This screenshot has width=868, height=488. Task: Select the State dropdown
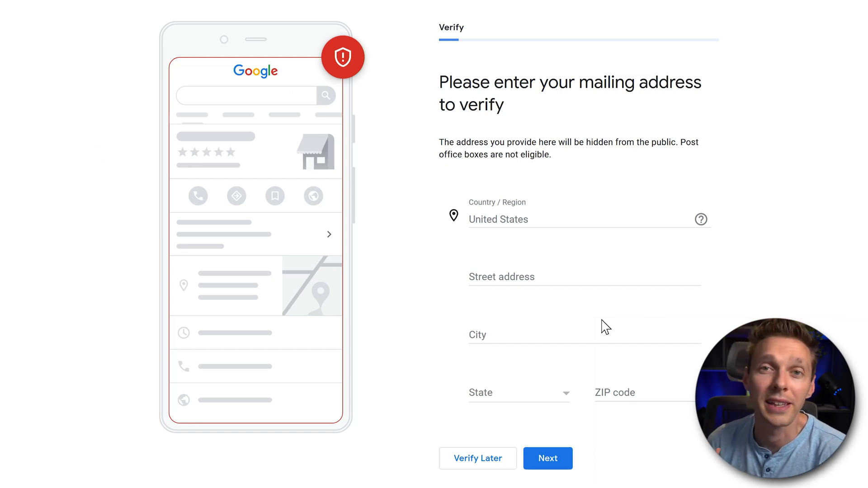pos(519,392)
